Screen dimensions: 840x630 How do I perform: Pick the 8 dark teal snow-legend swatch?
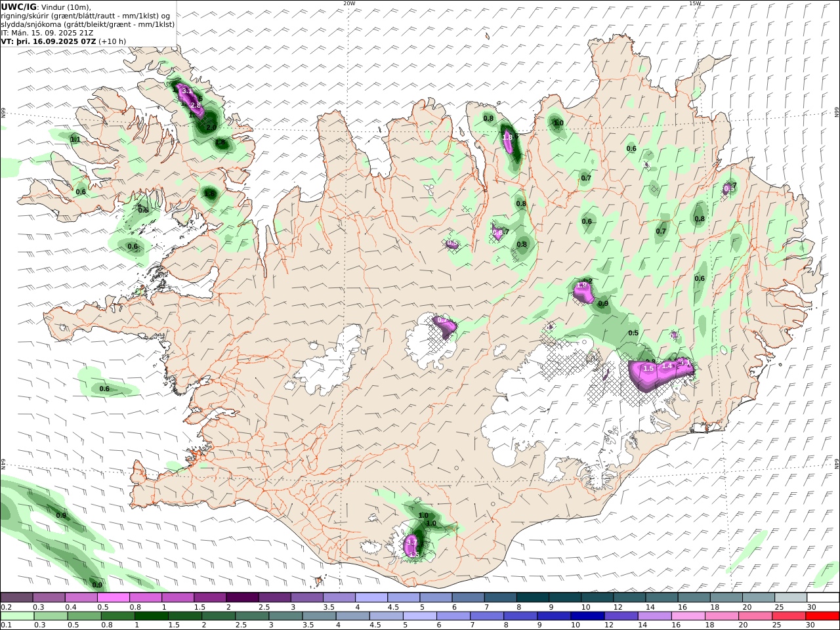pos(532,597)
